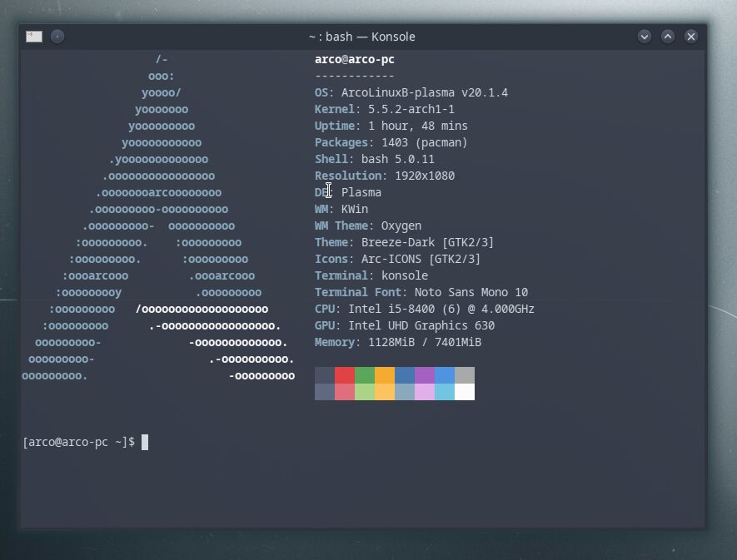Click the Packages value '1403 (pacman)'
The image size is (737, 560).
tap(425, 142)
